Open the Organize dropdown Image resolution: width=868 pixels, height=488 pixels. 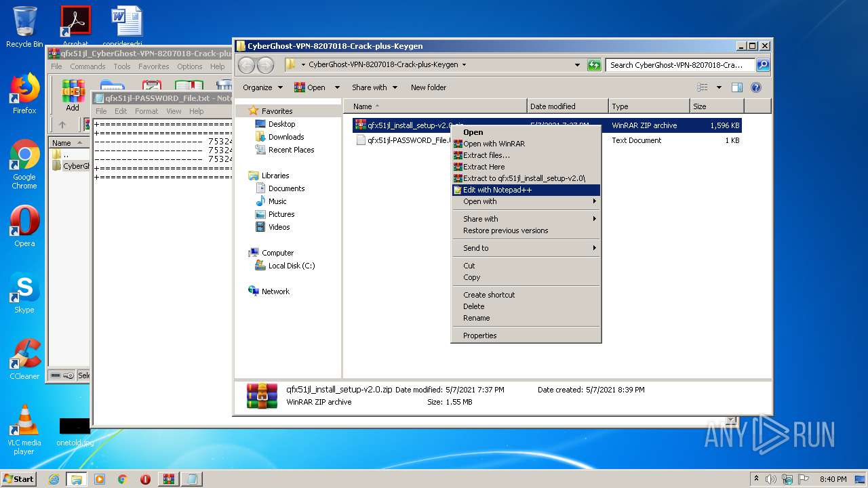(262, 87)
